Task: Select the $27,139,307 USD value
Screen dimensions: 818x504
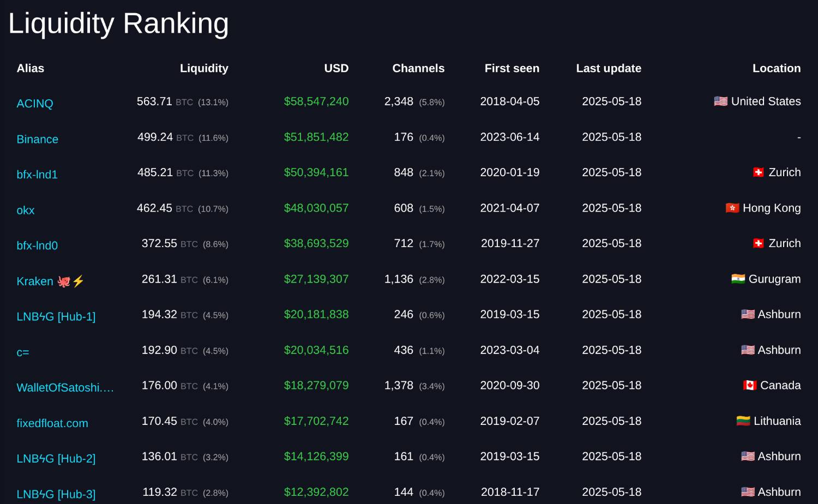Action: coord(316,279)
